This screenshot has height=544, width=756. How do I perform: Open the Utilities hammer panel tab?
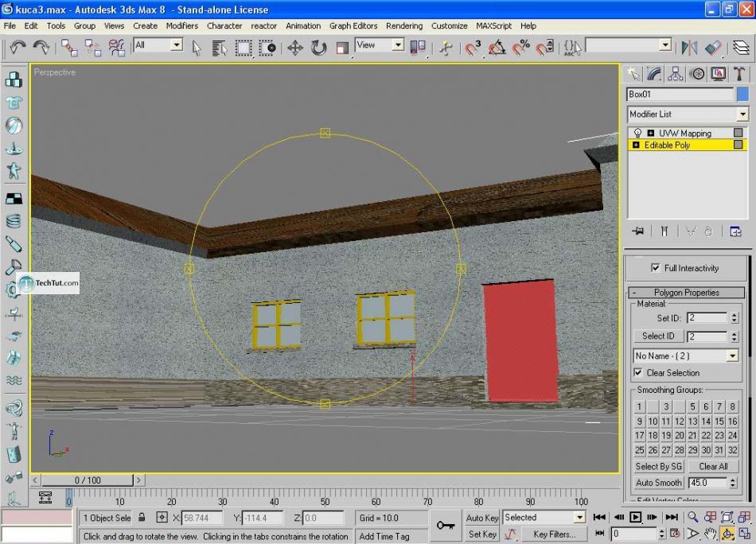coord(739,74)
